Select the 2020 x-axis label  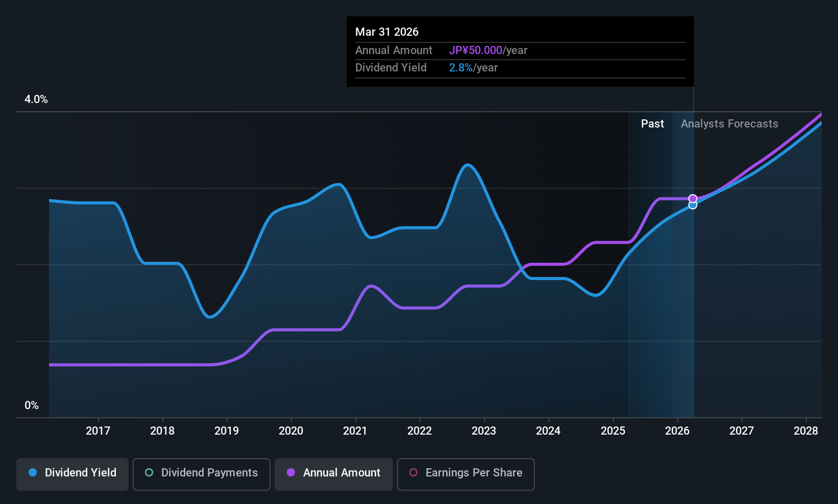[291, 431]
